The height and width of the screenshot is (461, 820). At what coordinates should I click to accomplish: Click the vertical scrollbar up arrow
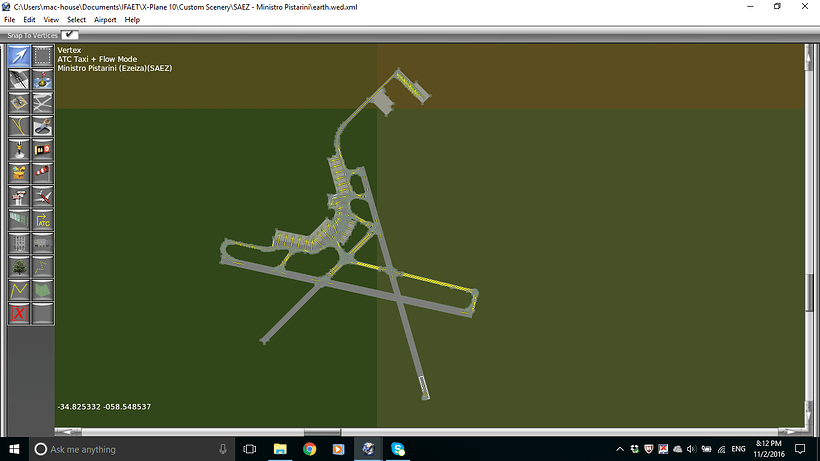pyautogui.click(x=809, y=56)
